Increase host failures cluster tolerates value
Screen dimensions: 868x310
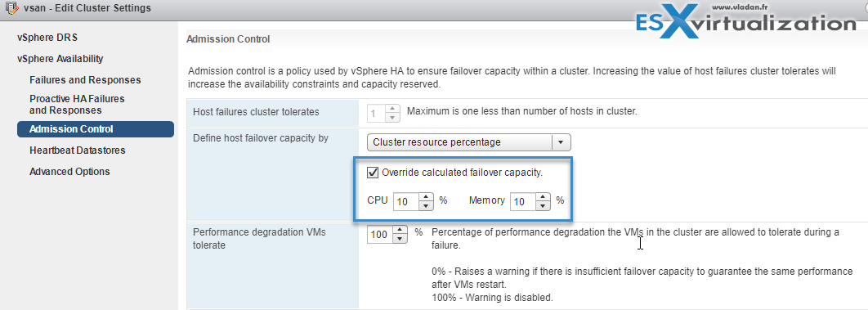pyautogui.click(x=393, y=108)
